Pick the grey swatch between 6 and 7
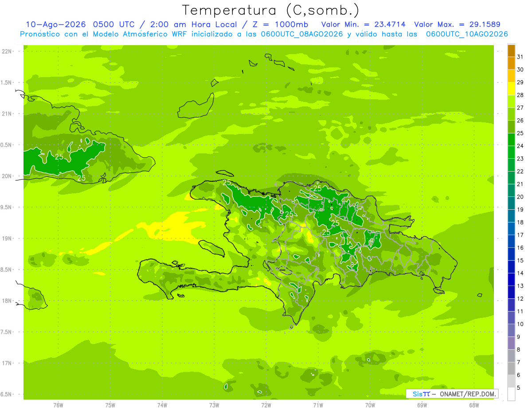Viewport: 532px width, 411px height. (512, 369)
